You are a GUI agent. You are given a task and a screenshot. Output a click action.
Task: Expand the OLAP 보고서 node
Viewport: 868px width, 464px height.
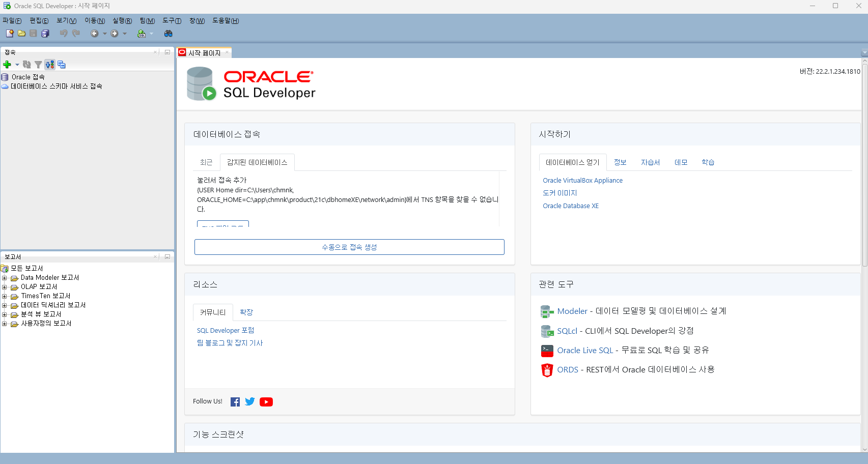pos(5,287)
